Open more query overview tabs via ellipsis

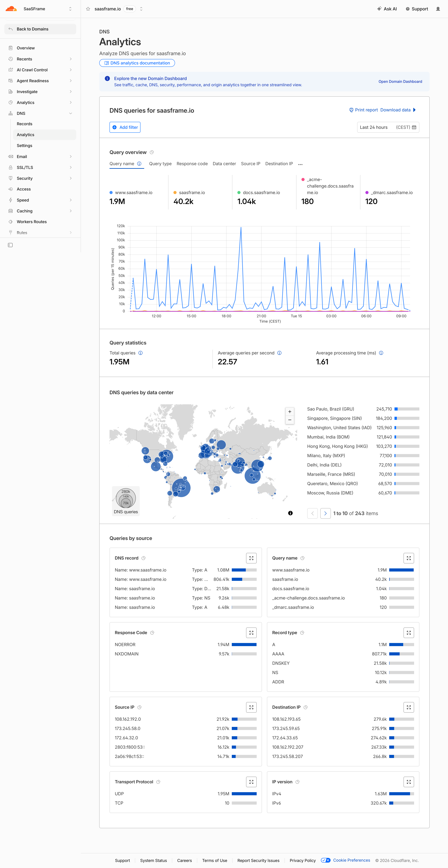coord(300,164)
